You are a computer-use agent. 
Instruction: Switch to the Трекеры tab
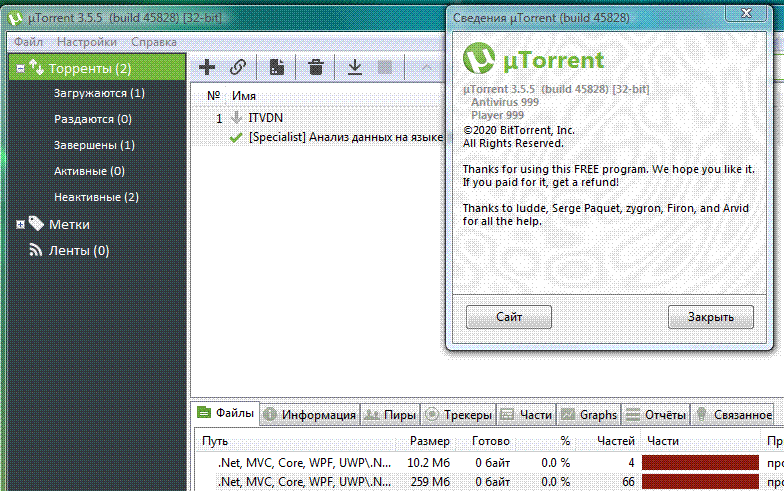coord(458,414)
